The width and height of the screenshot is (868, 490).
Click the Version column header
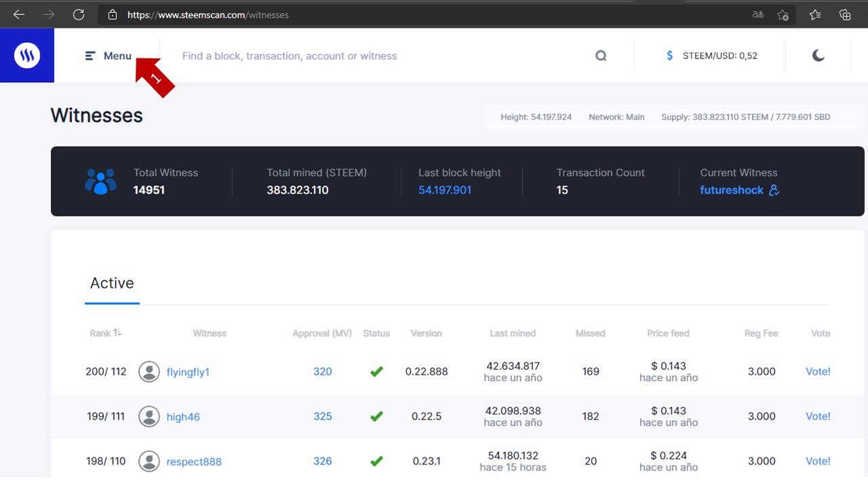(x=426, y=333)
